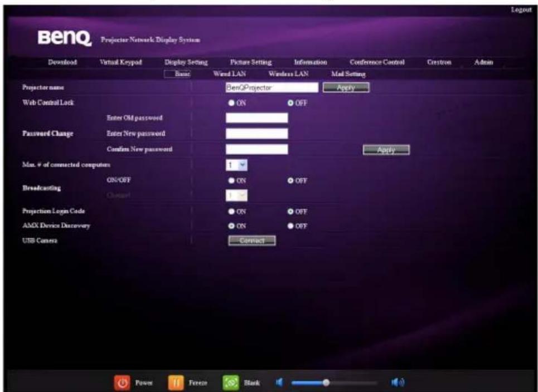538x392 pixels.
Task: Set Web Control Lock to OFF
Action: [x=290, y=103]
